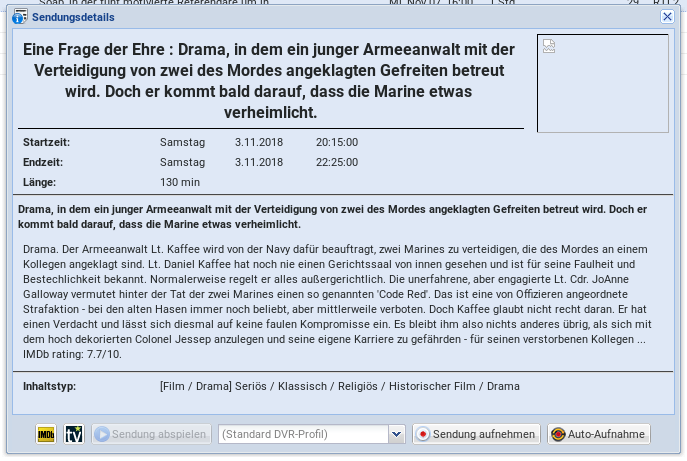Click the Sendungsdetails title text
The image size is (687, 461).
(73, 17)
